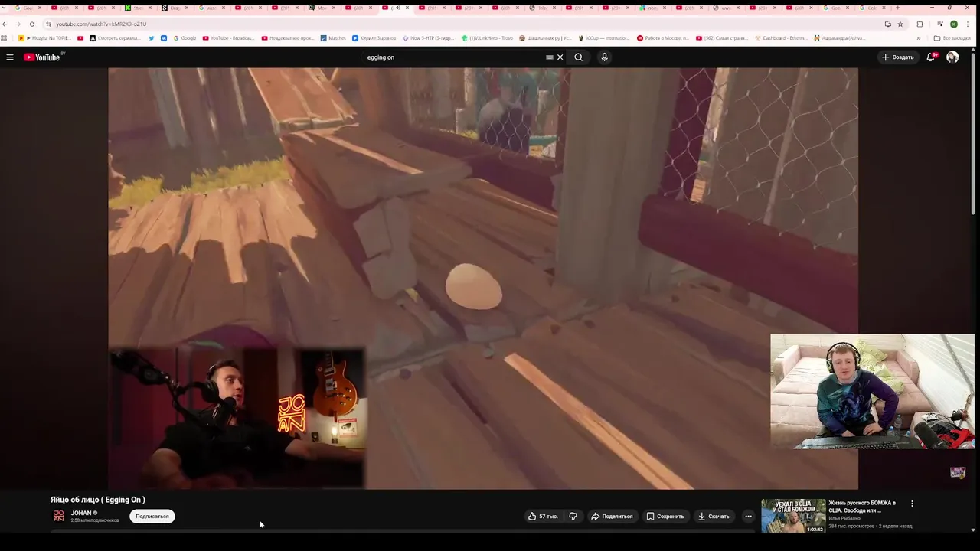This screenshot has width=980, height=551.
Task: Open the suggested video thumbnail УЕХАЛ В США
Action: [x=793, y=516]
